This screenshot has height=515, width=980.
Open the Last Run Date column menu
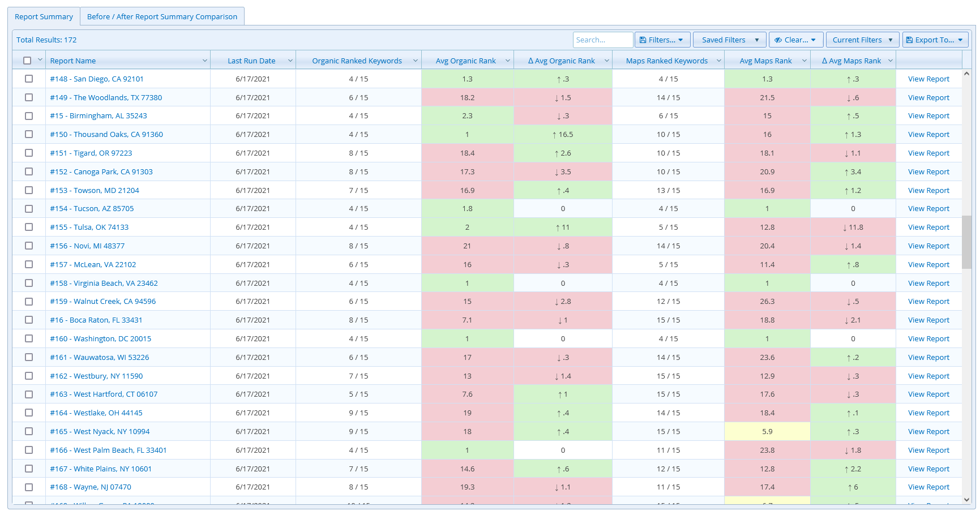click(290, 61)
